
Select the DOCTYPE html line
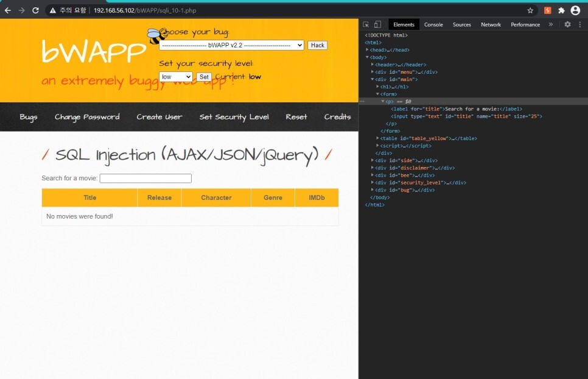coord(387,35)
